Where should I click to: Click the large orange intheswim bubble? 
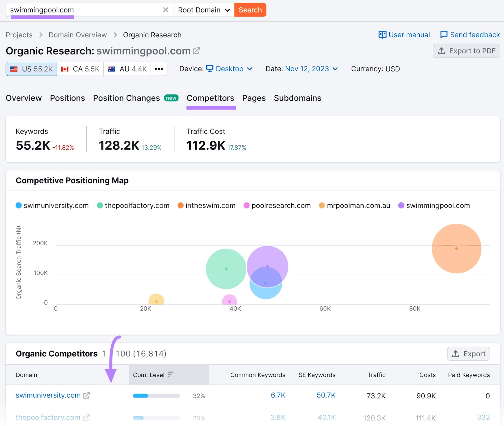(456, 249)
